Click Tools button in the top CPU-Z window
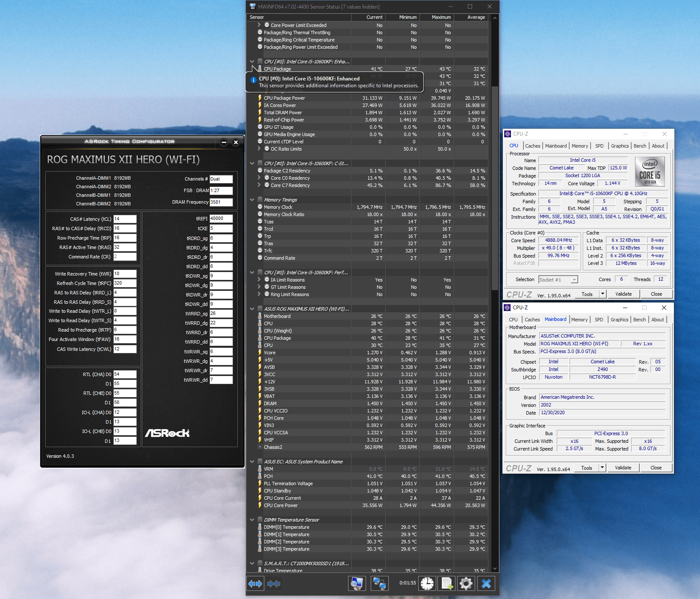700x599 pixels. (x=587, y=294)
